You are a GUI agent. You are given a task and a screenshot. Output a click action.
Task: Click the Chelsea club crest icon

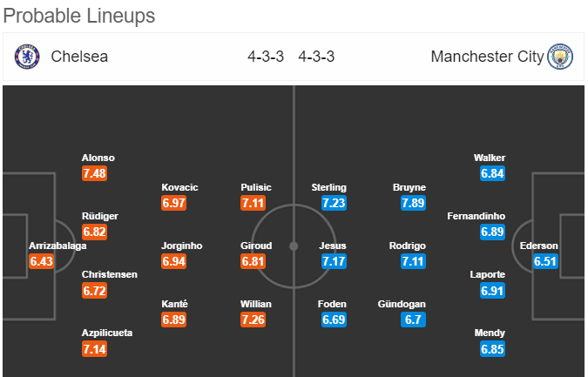(x=27, y=57)
